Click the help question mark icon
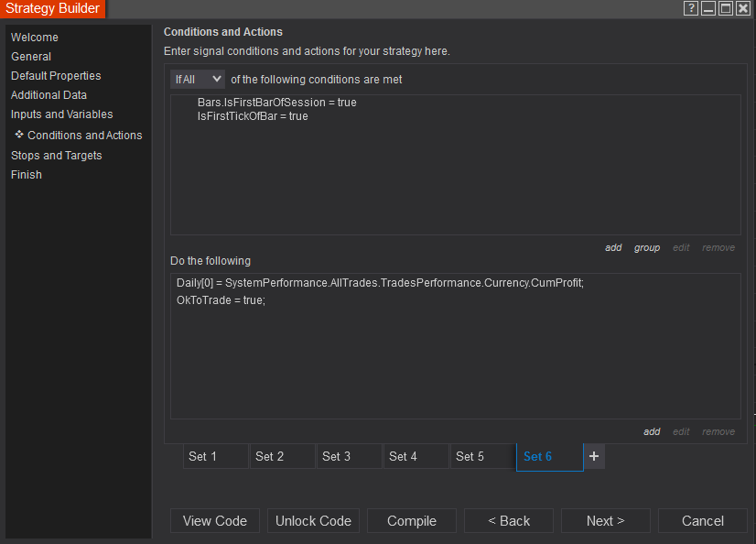 point(692,8)
